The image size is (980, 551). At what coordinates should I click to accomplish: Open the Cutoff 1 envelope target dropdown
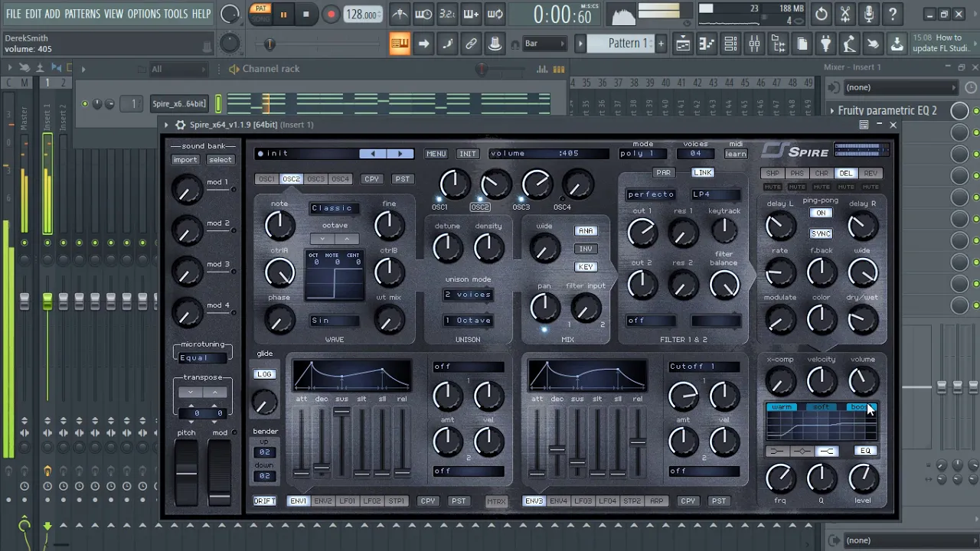pos(704,367)
